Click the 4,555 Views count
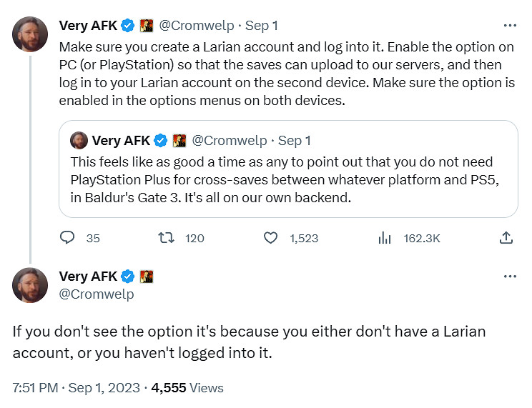The width and height of the screenshot is (532, 408). 188,388
